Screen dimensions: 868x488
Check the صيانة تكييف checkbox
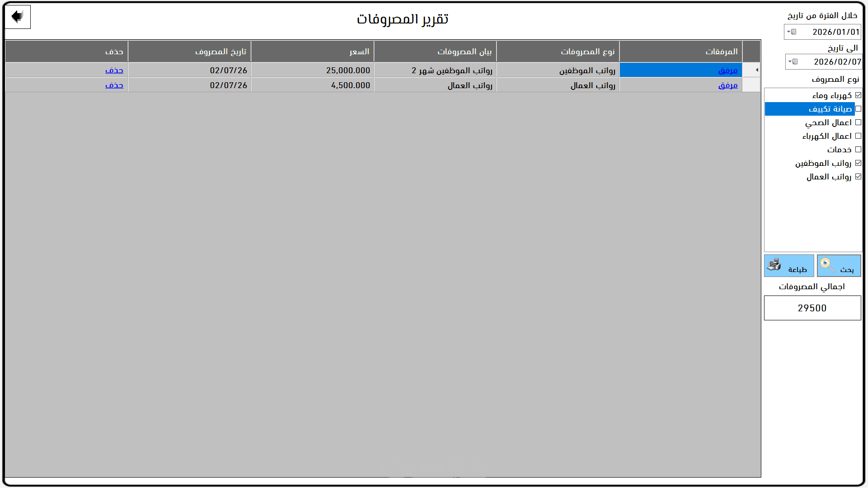click(858, 109)
